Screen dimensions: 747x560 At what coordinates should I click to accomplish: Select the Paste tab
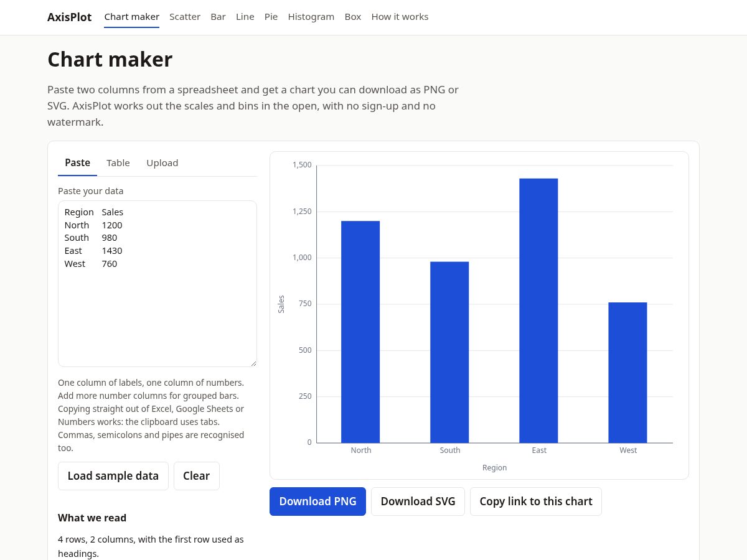[77, 163]
